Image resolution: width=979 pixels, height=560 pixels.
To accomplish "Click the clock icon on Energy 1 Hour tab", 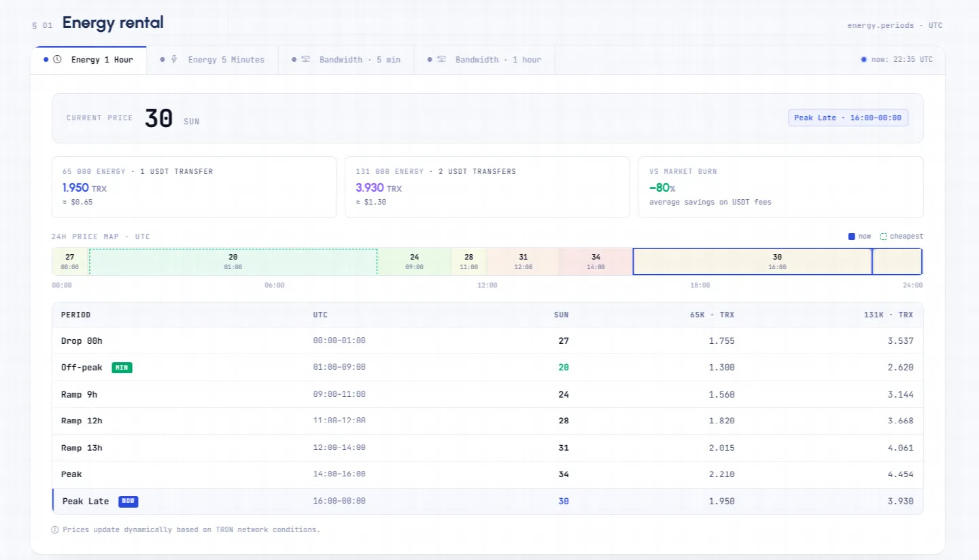I will 57,60.
